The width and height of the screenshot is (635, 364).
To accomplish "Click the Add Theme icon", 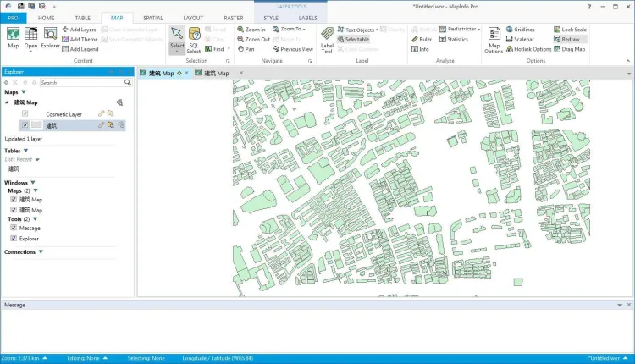I will 65,39.
